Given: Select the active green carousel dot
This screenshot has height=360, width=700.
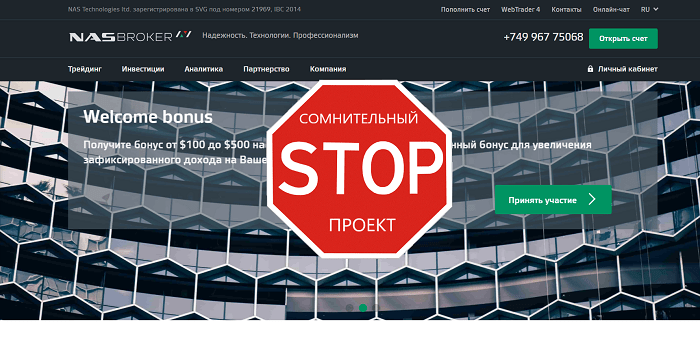Looking at the screenshot, I should click(363, 308).
